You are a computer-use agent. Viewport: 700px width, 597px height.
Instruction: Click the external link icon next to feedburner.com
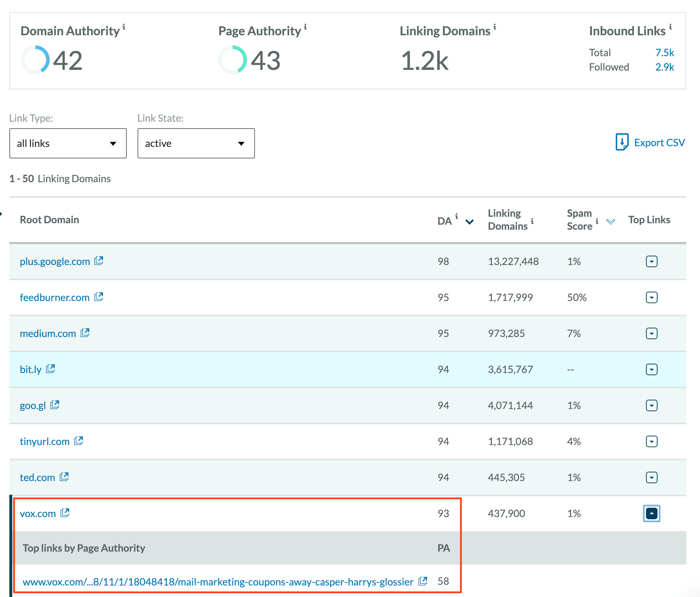click(99, 297)
